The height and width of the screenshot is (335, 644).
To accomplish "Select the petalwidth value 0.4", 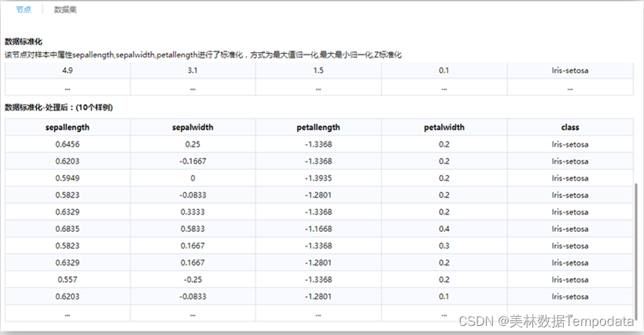I will (x=444, y=229).
